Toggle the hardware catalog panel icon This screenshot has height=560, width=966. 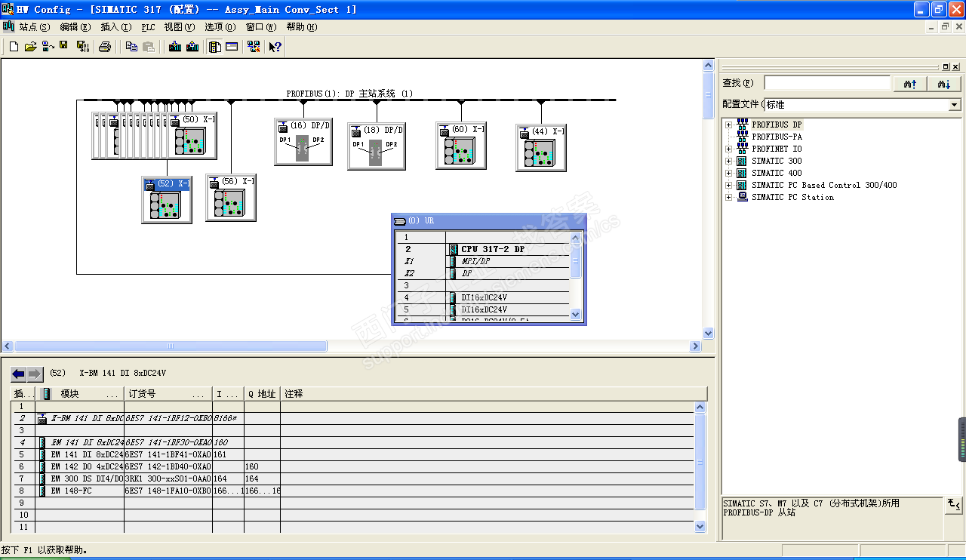[215, 47]
